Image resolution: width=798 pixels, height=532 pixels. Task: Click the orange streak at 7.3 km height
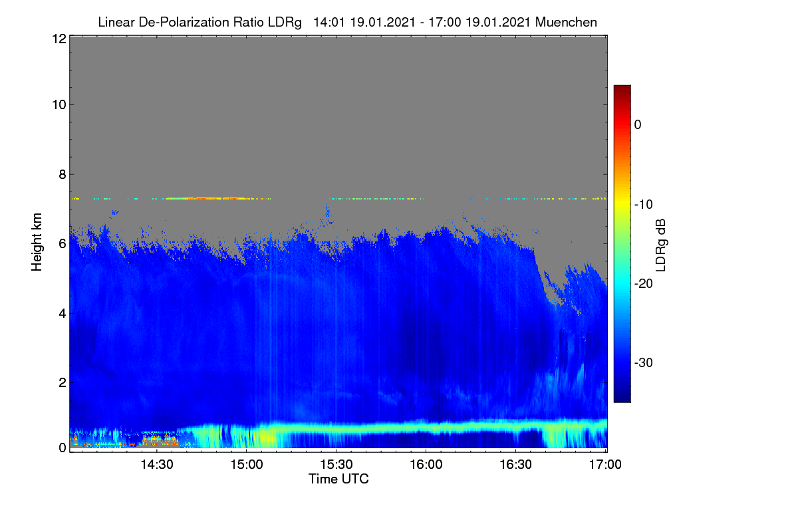[x=206, y=198]
